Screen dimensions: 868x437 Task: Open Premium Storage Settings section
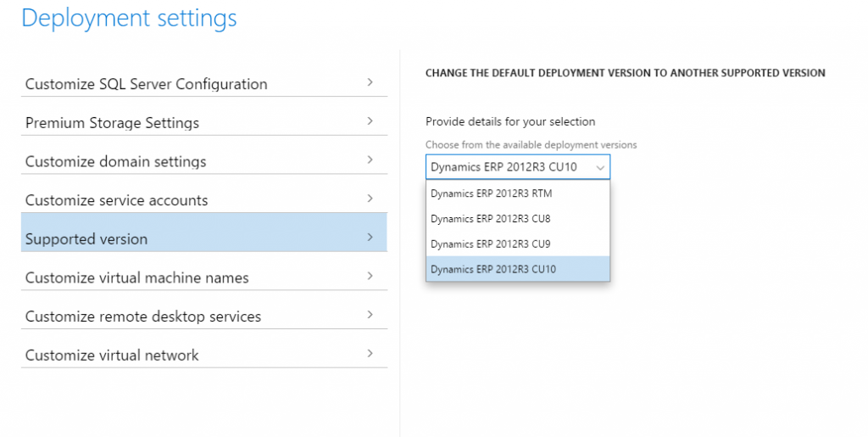point(112,123)
